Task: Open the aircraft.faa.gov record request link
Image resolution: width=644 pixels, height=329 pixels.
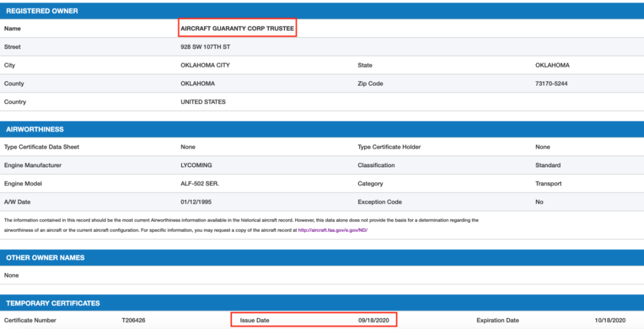Action: 333,230
